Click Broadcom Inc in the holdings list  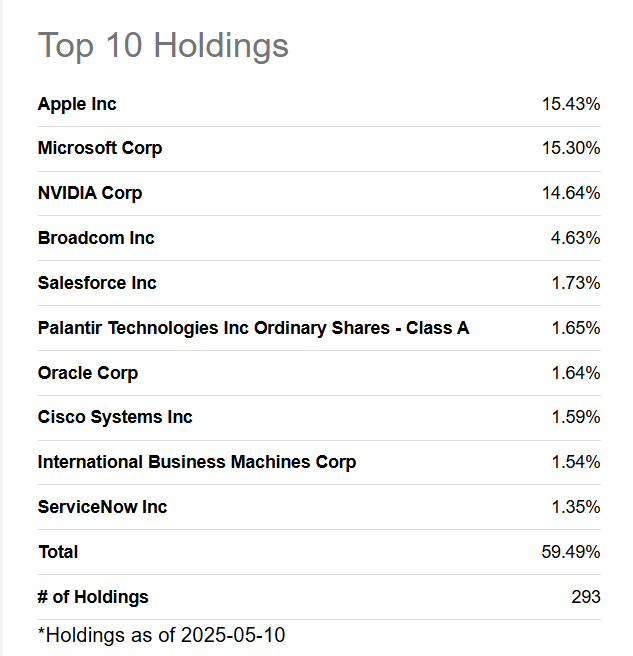[96, 238]
